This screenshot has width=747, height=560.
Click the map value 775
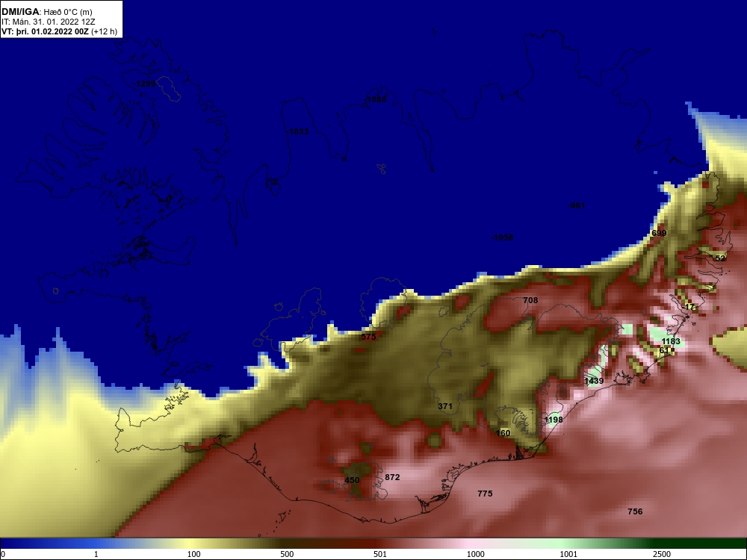click(485, 494)
